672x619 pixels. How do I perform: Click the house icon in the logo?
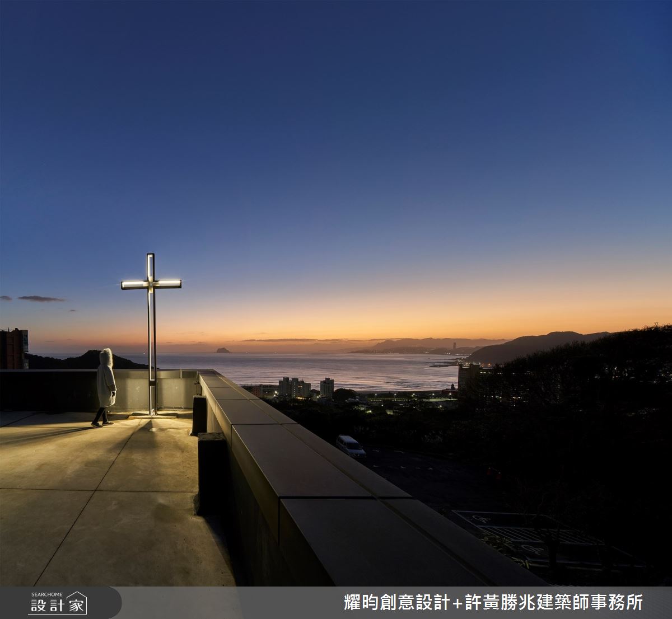pyautogui.click(x=76, y=603)
